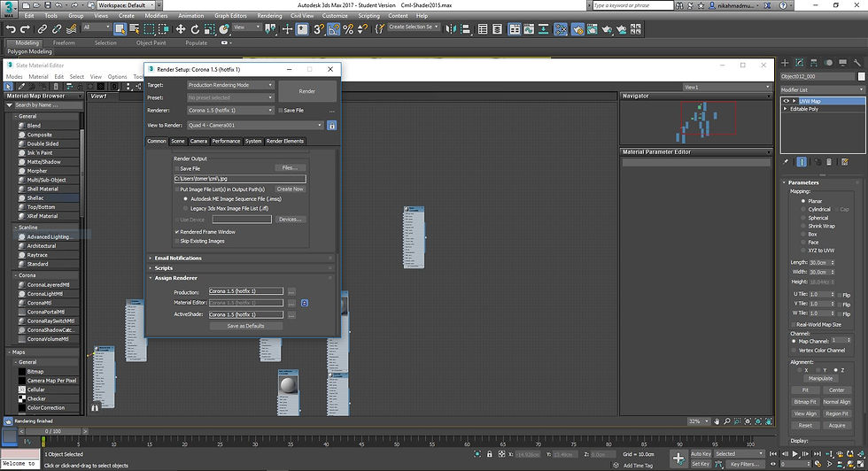The width and height of the screenshot is (868, 471).
Task: Toggle Angle Snap in main toolbar
Action: tap(333, 29)
